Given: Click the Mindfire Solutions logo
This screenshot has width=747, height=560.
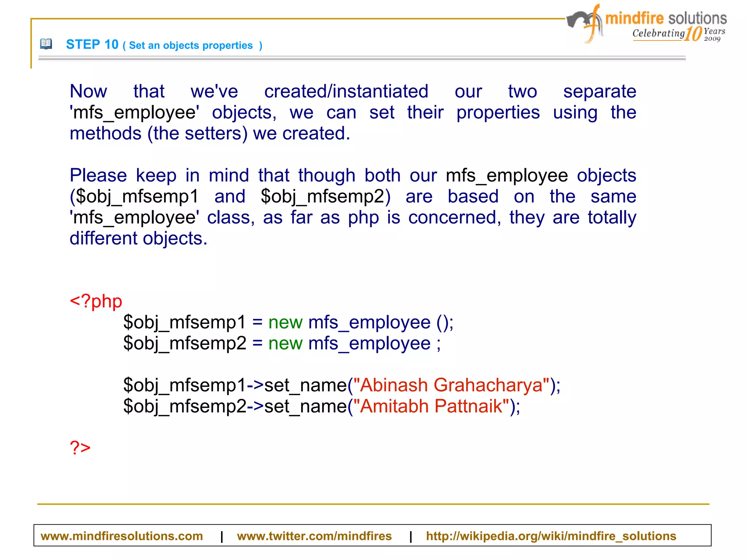Looking at the screenshot, I should (646, 23).
